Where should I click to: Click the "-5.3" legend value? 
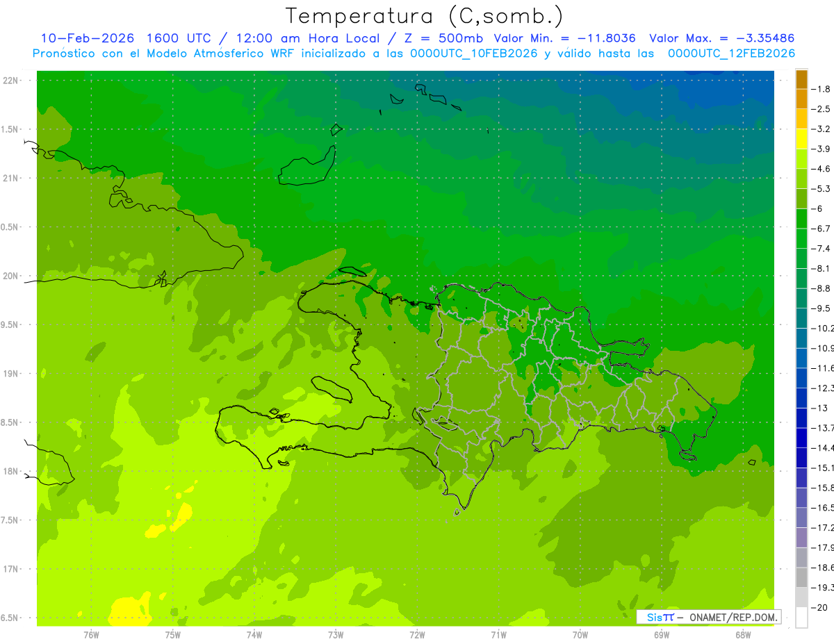coord(822,188)
